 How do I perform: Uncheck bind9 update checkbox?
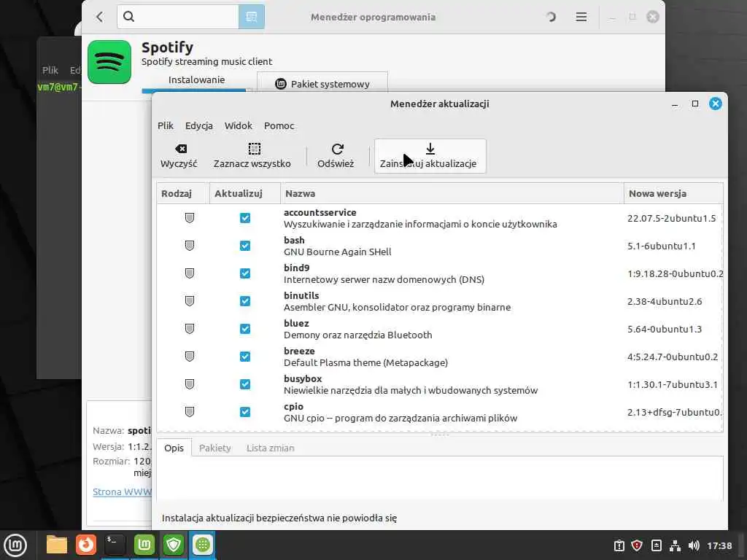(245, 273)
